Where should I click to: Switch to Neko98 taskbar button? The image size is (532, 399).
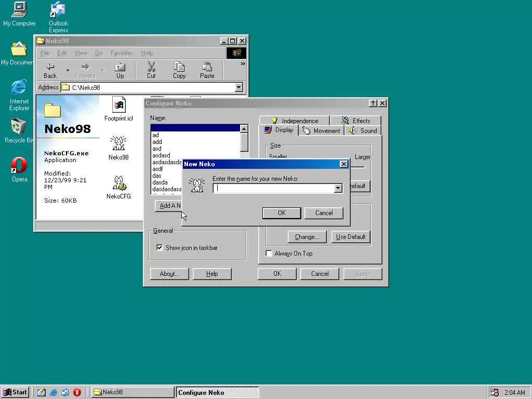(x=132, y=392)
